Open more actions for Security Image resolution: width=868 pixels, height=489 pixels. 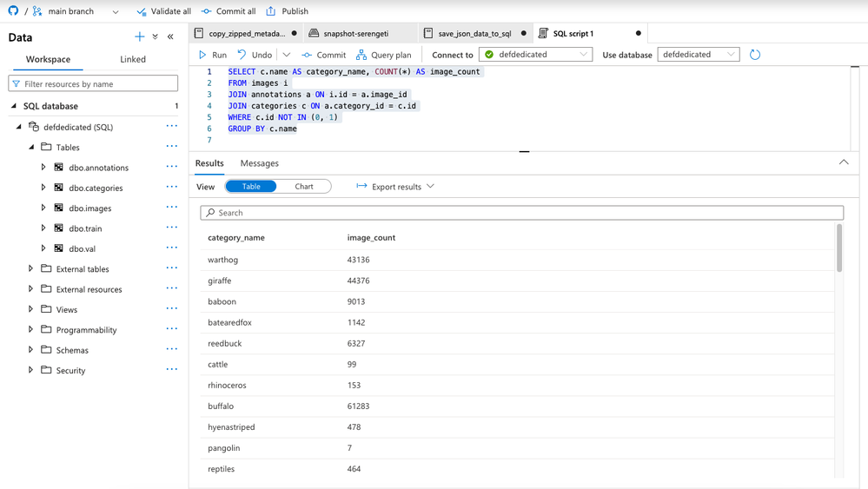[172, 369]
